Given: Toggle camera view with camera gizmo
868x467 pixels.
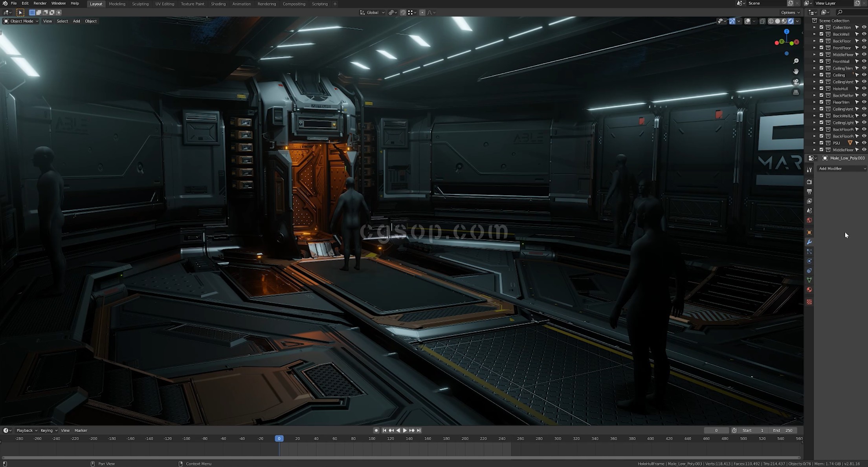Looking at the screenshot, I should pyautogui.click(x=796, y=82).
